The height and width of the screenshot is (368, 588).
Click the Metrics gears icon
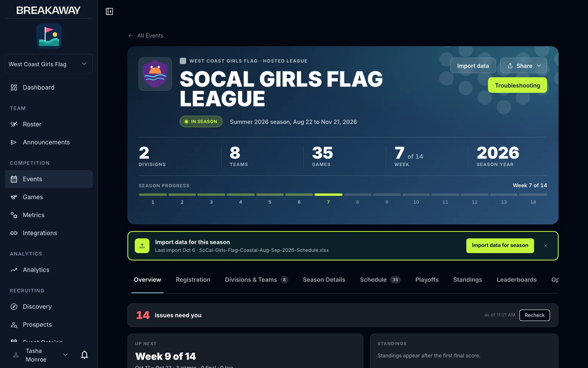click(x=14, y=215)
